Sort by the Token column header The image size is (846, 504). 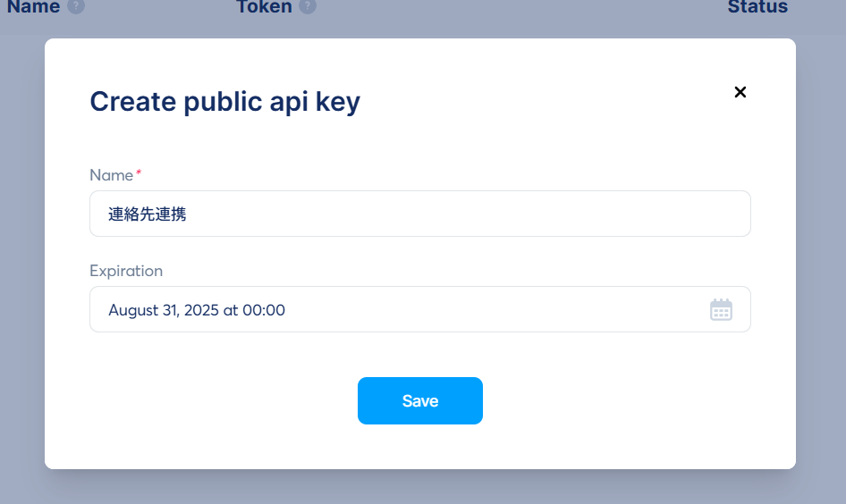pyautogui.click(x=264, y=7)
